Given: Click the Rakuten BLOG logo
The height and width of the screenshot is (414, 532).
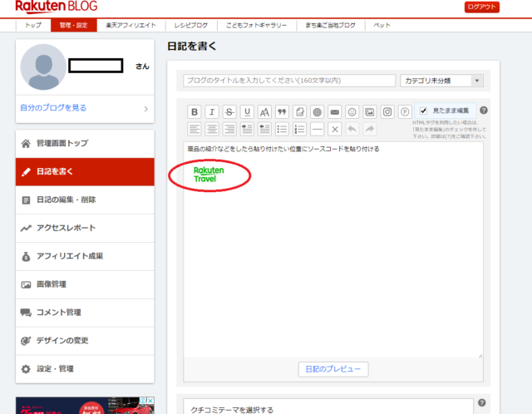Looking at the screenshot, I should tap(57, 7).
